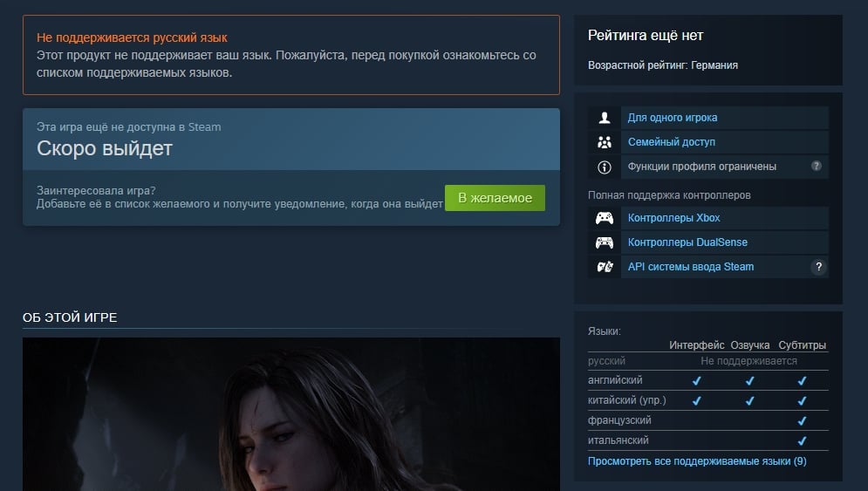Click the Family Sharing group icon

click(x=605, y=142)
